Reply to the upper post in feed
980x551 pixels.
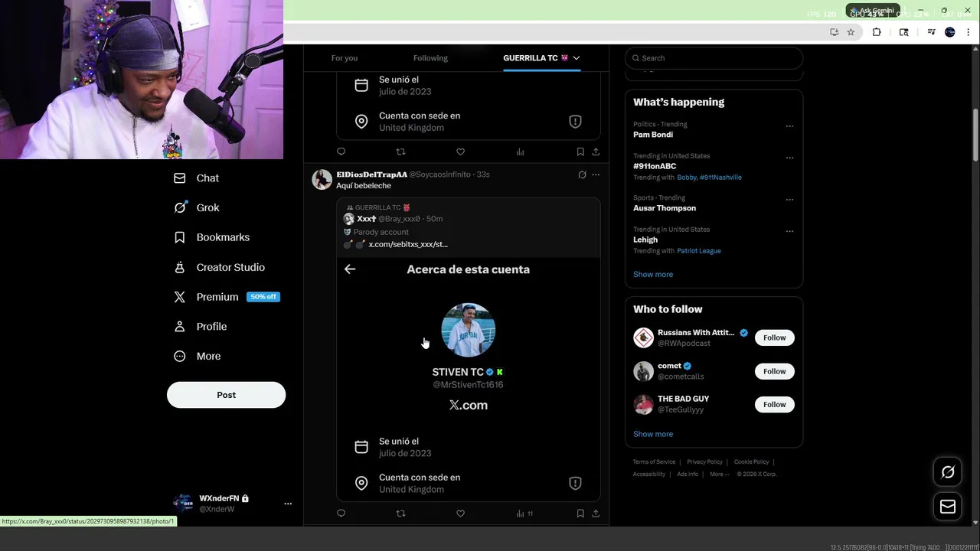[x=341, y=152]
